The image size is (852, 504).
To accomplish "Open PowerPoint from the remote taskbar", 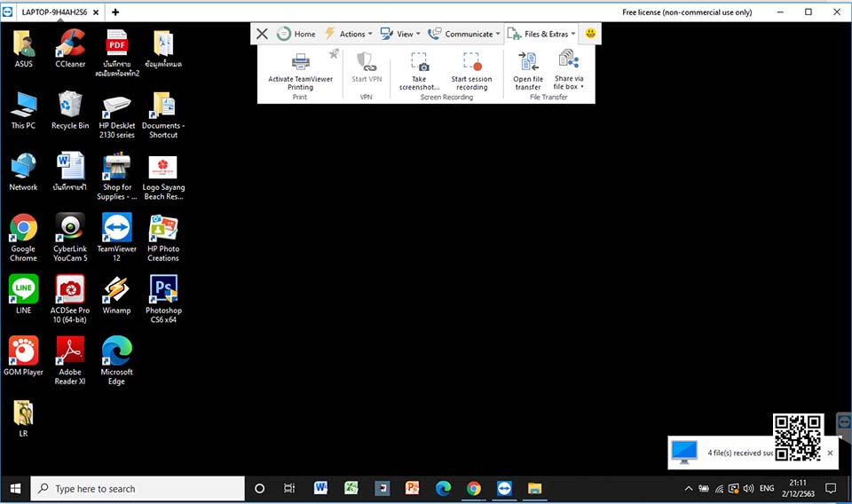I will tap(413, 489).
